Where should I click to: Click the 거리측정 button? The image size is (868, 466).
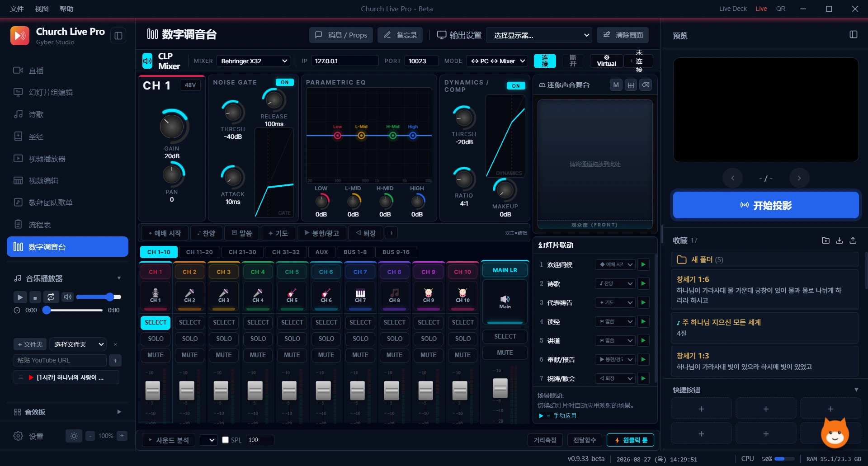pos(545,440)
